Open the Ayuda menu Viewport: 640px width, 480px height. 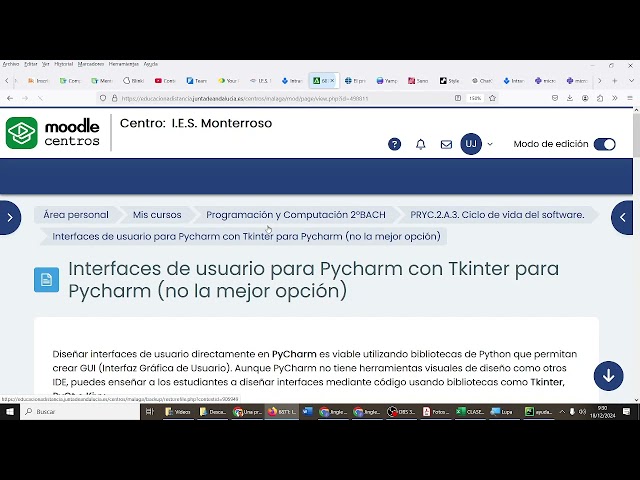(x=151, y=64)
